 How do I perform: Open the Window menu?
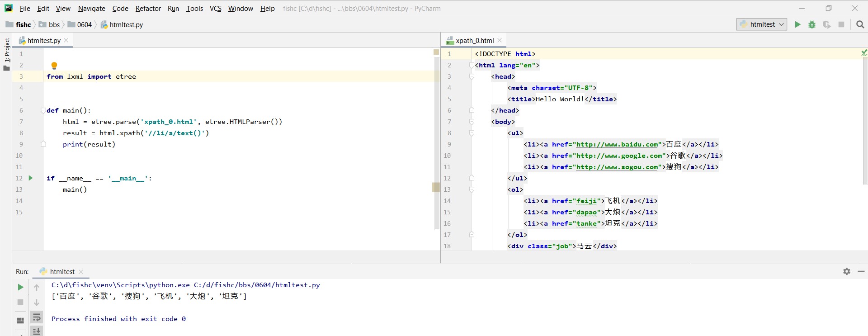[241, 9]
